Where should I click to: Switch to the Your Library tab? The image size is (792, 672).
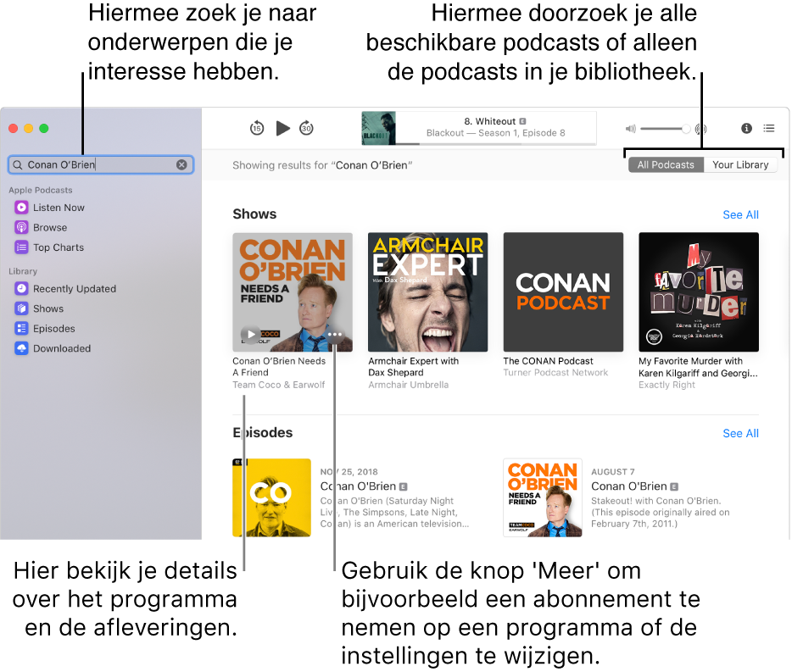tap(740, 165)
